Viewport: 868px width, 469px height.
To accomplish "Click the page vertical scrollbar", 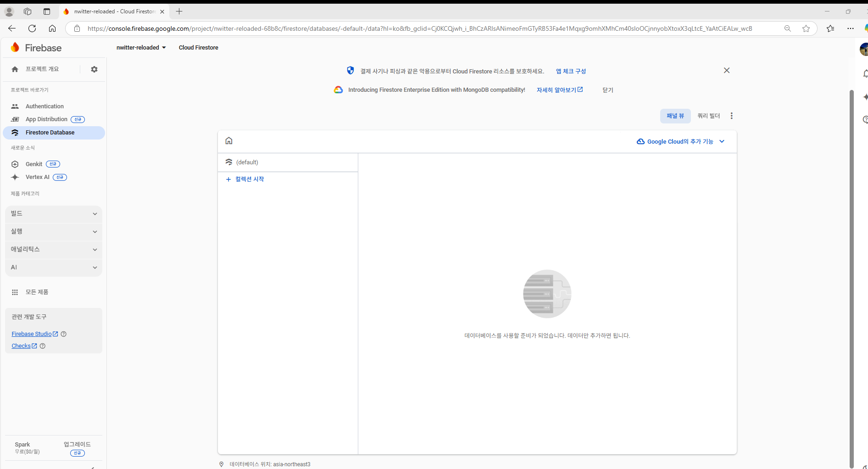I will click(x=851, y=278).
